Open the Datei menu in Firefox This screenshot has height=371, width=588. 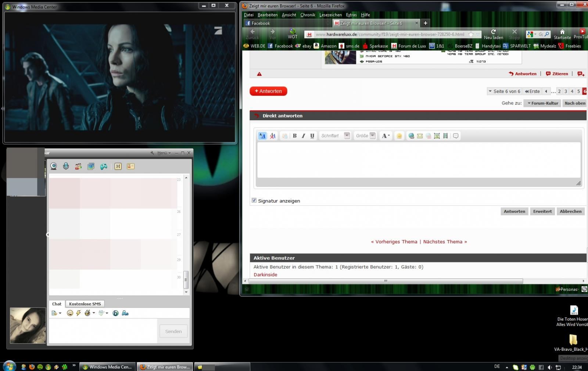pos(249,15)
